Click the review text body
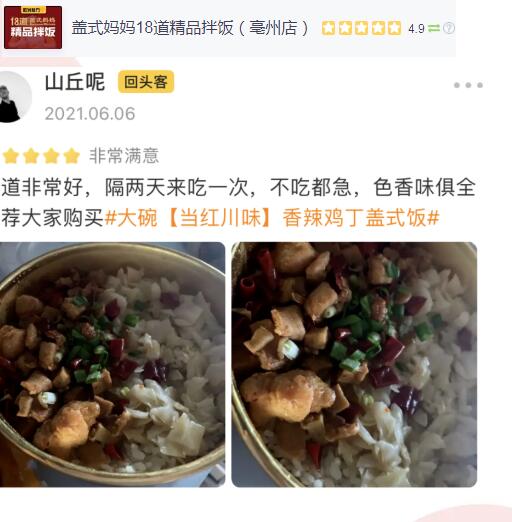 tap(238, 203)
